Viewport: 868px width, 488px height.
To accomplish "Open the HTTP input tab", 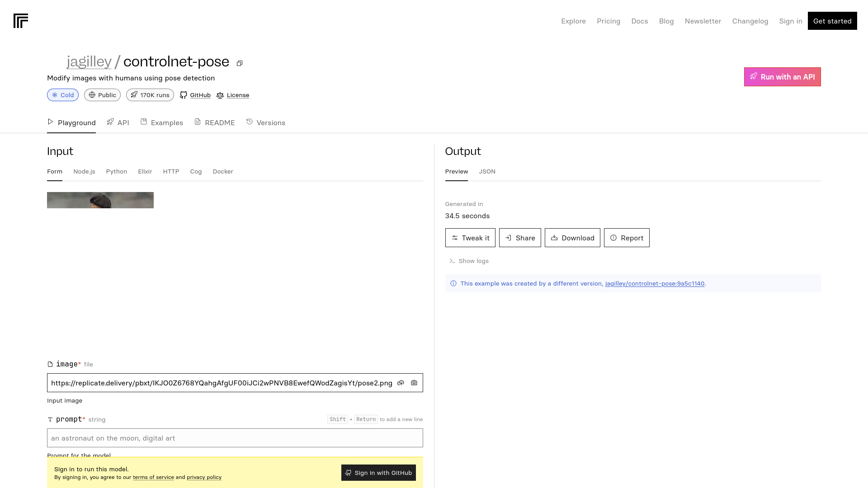I will [x=171, y=172].
